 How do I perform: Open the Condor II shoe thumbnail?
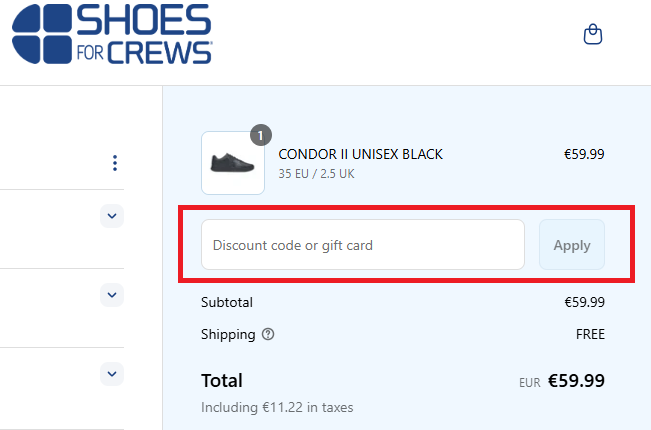pos(233,163)
